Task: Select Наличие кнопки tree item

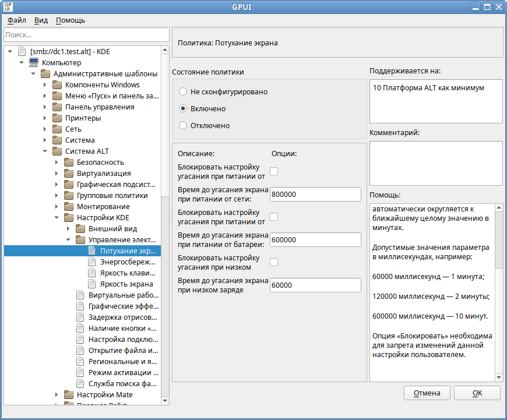Action: coord(122,328)
